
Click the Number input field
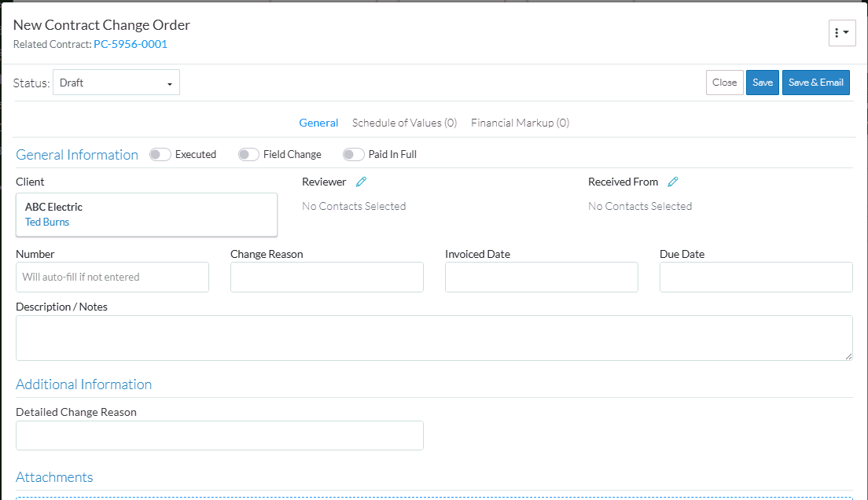[x=112, y=277]
